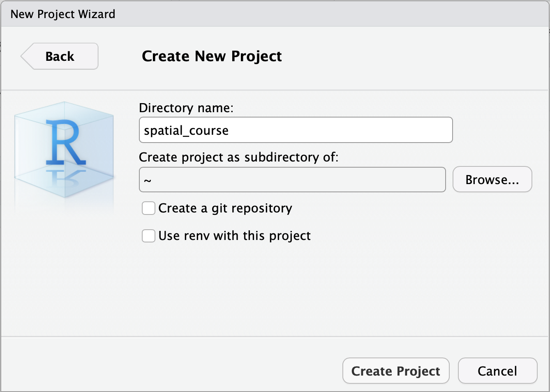Click the tilde in the subdirectory field
Viewport: 550px width, 392px height.
pyautogui.click(x=148, y=180)
